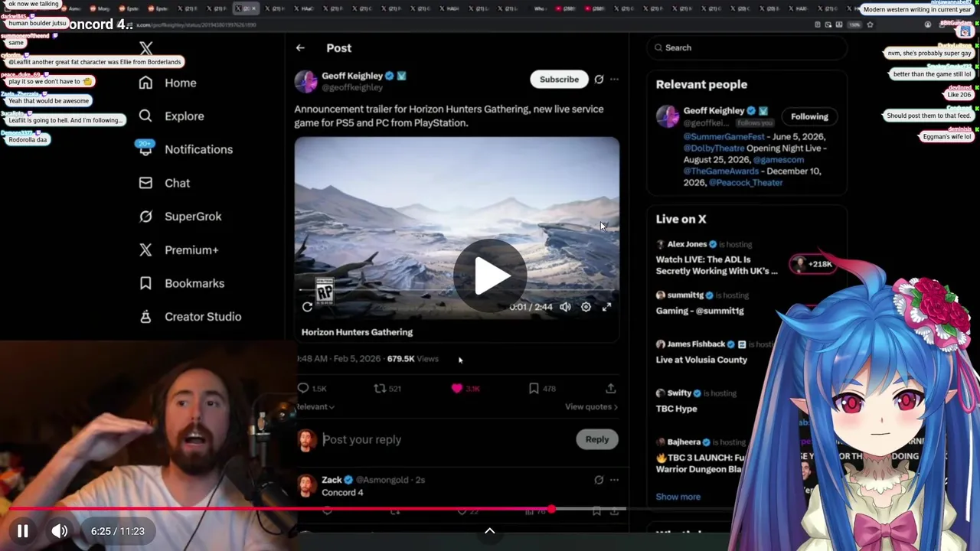Open more options on Geoff Keighley's post
The width and height of the screenshot is (980, 551).
614,79
